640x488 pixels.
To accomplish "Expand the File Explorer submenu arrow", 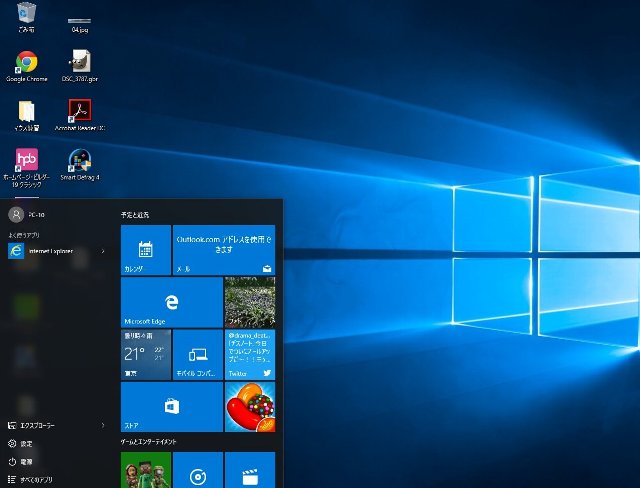I will tap(104, 425).
